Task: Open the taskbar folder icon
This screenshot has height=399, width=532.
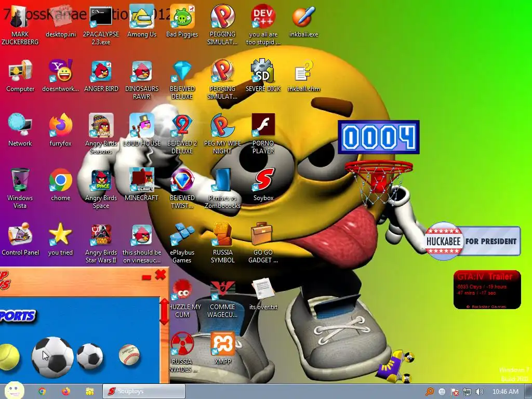Action: [x=90, y=392]
